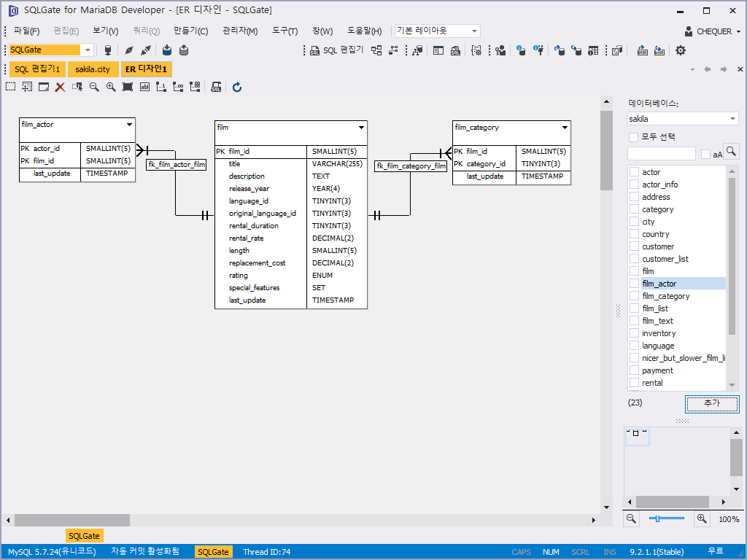Open the tab list dropdown arrow

(x=692, y=69)
